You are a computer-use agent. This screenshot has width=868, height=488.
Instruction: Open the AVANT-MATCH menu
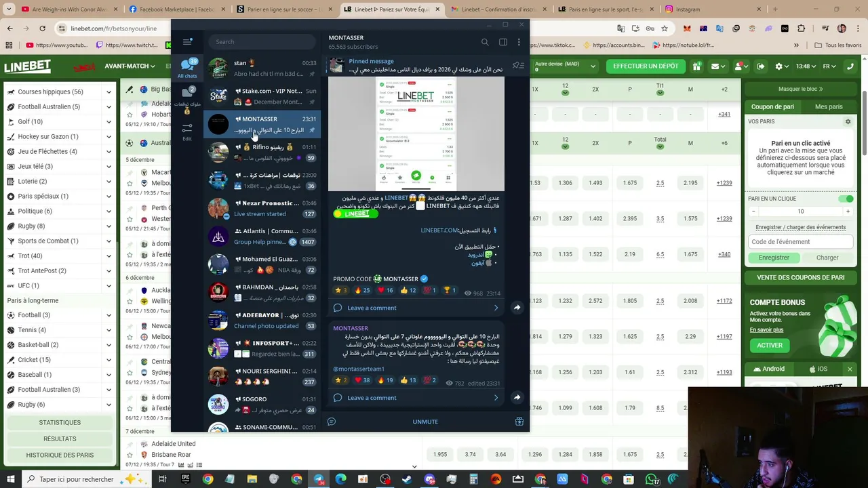[x=130, y=66]
